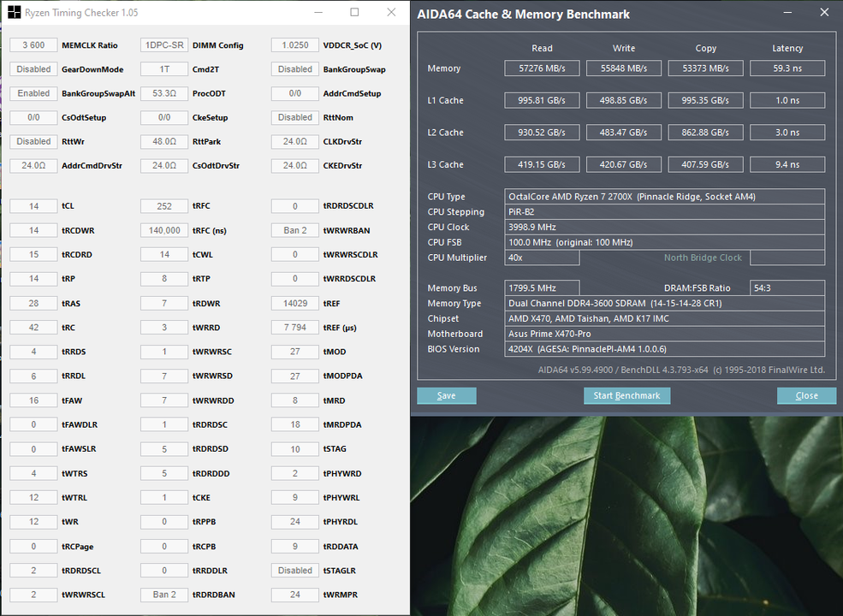Click the BIOS Version 4204X field
This screenshot has width=843, height=616.
click(x=664, y=349)
